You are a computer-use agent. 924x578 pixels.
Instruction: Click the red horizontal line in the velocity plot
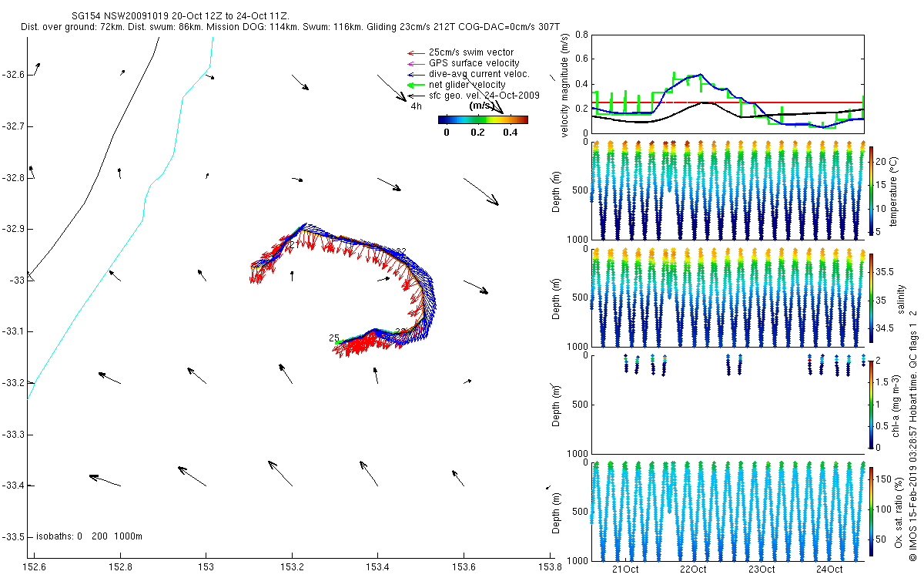[728, 102]
